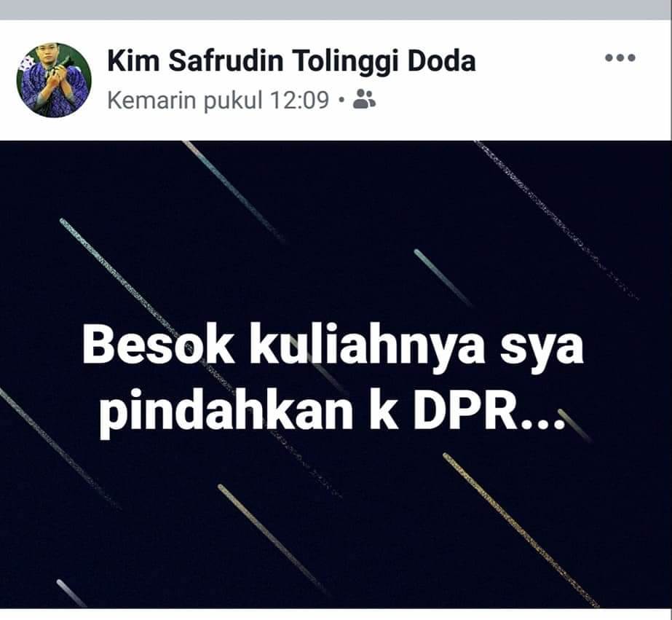Image resolution: width=672 pixels, height=620 pixels.
Task: Open the 'Kemarin pukul 12:09' timestamp
Action: pos(218,101)
